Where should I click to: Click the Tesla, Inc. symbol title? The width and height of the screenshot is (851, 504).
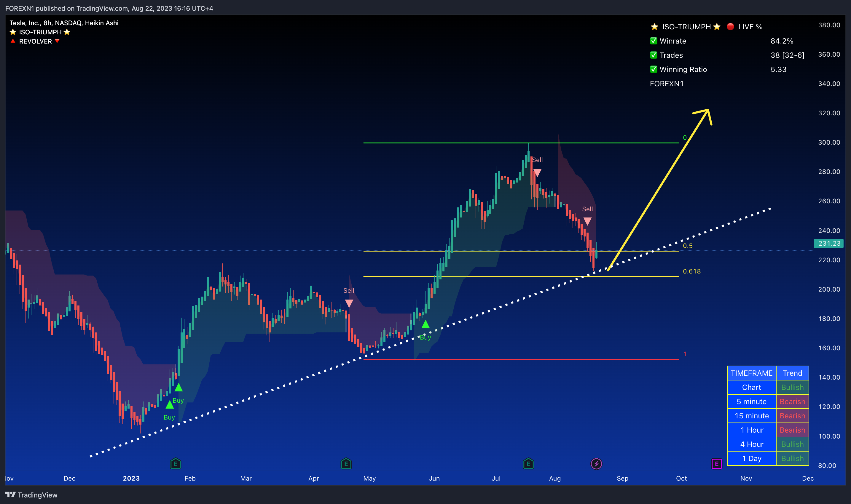[x=64, y=23]
